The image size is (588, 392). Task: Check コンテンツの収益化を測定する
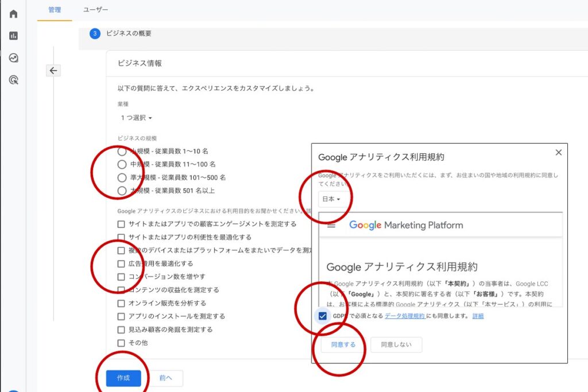click(x=121, y=290)
